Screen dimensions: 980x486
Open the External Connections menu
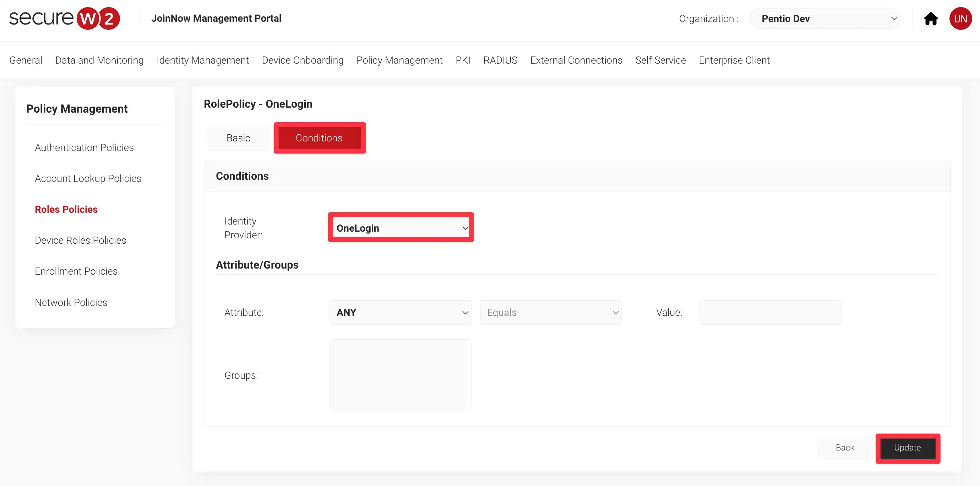pyautogui.click(x=576, y=60)
